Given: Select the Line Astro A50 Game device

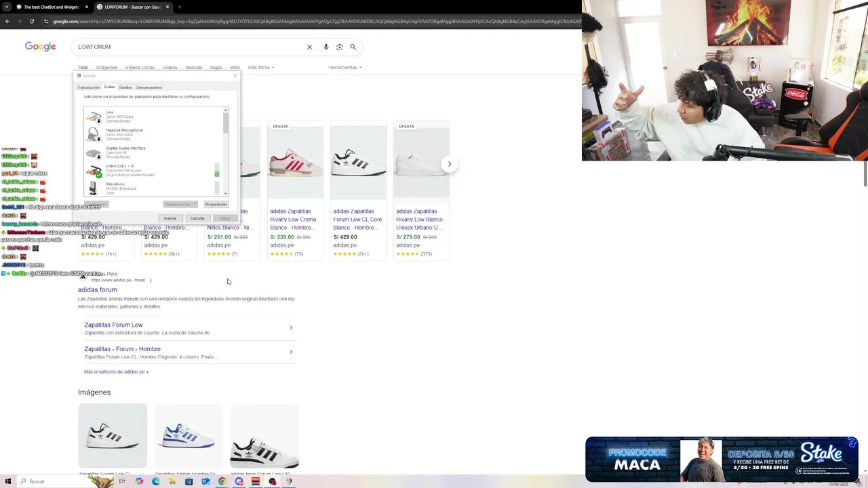Looking at the screenshot, I should [153, 117].
